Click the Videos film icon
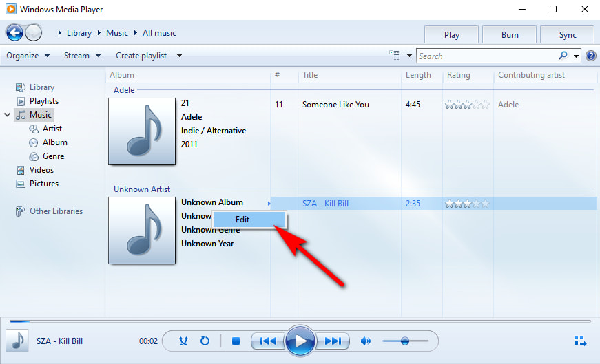The width and height of the screenshot is (600, 364). (21, 170)
